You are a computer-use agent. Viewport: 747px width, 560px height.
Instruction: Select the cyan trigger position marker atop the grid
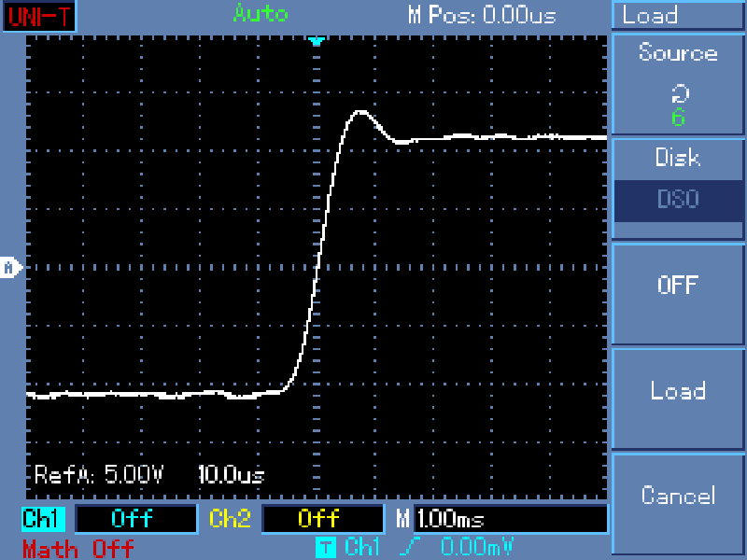317,41
